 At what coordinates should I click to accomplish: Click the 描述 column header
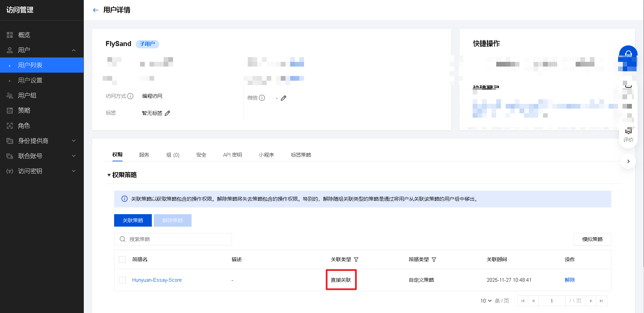pyautogui.click(x=237, y=260)
